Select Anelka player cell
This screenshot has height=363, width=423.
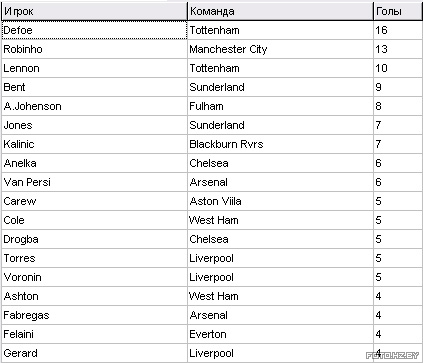pos(94,163)
